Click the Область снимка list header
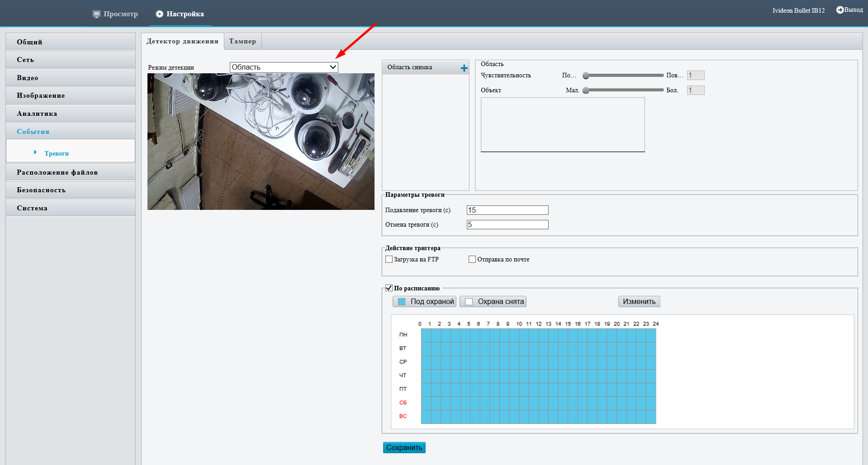Viewport: 868px width, 465px height. 426,67
